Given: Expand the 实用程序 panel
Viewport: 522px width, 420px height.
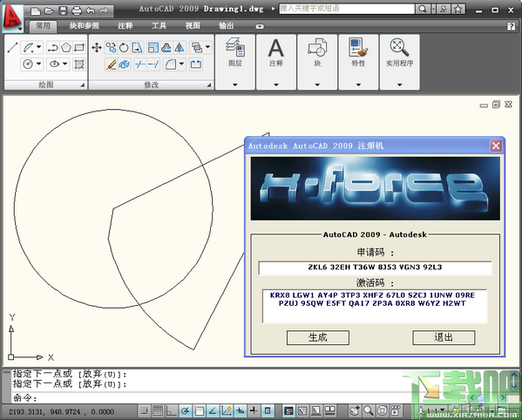Looking at the screenshot, I should [x=399, y=85].
